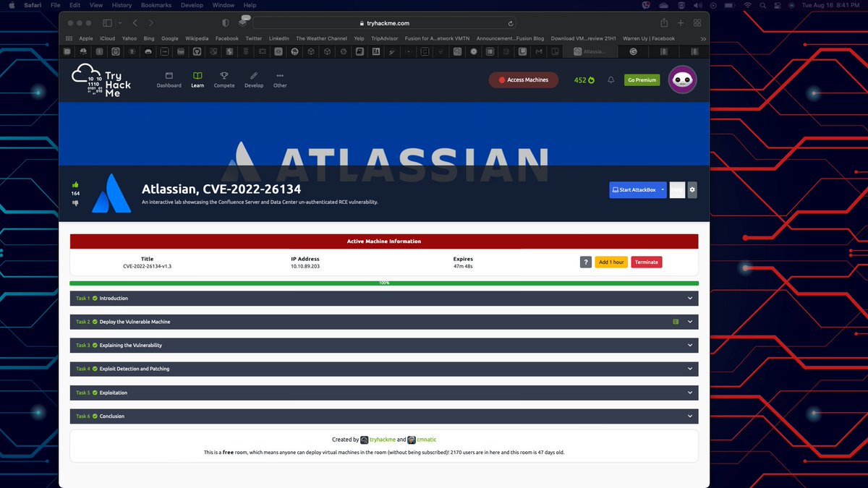
Task: Open the tryhackme creator link
Action: click(x=383, y=440)
